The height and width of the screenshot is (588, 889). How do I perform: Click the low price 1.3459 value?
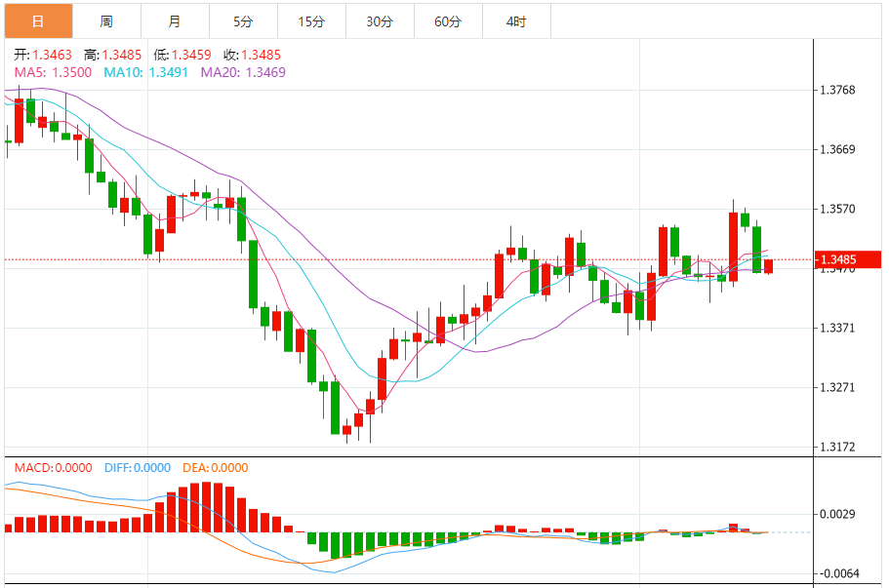191,55
